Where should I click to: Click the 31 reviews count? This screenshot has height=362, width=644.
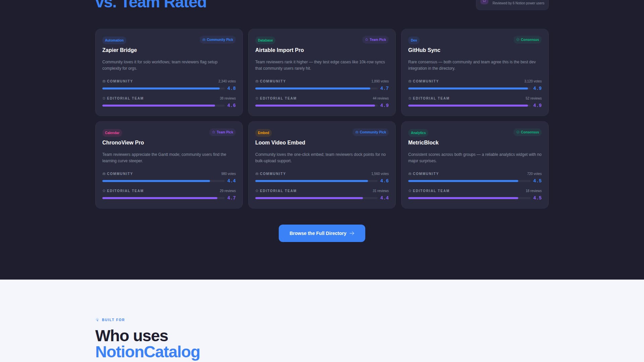click(x=381, y=191)
